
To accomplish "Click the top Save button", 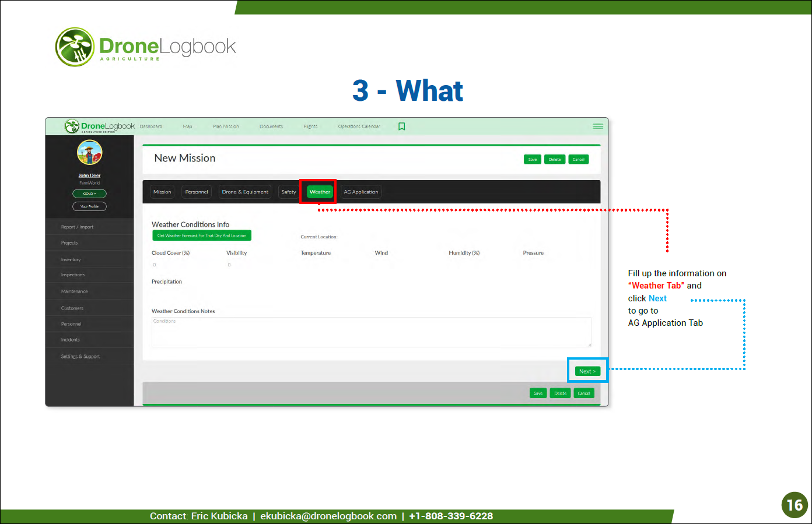I will pos(533,159).
